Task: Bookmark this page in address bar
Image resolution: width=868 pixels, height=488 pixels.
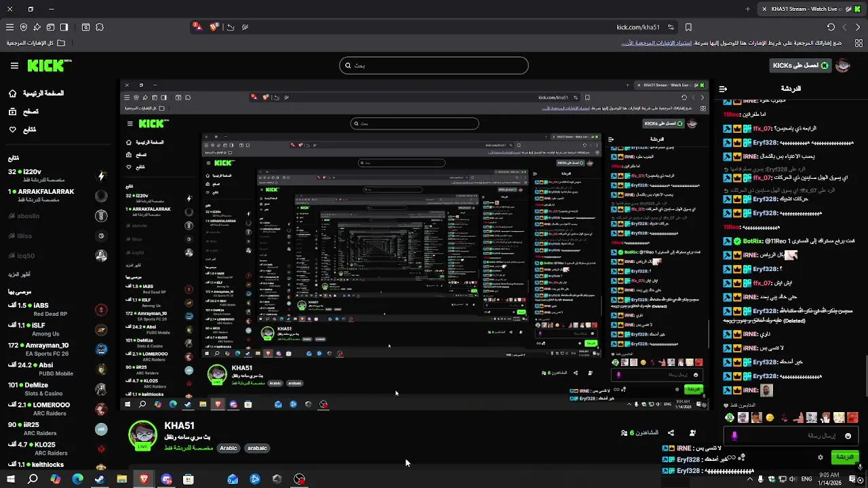Action: [688, 27]
